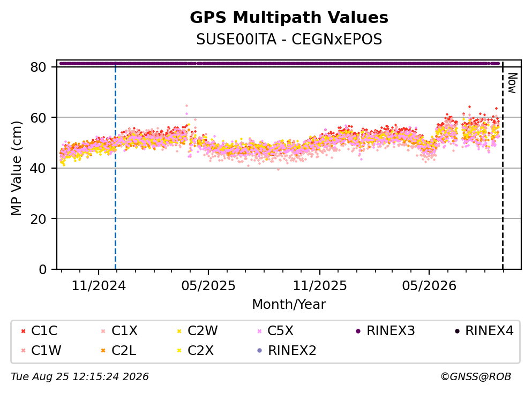Click the C1W legend marker

click(x=23, y=351)
